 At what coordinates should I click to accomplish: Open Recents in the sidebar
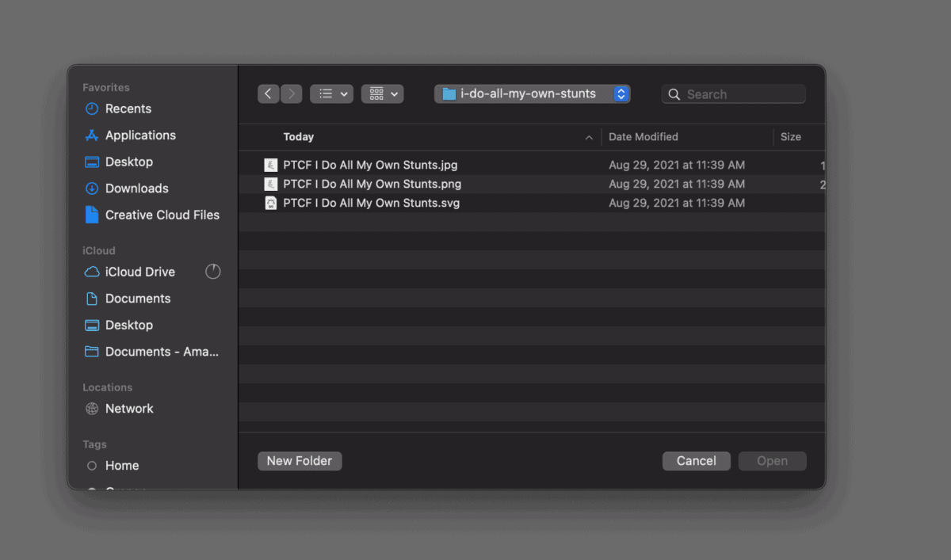point(128,109)
